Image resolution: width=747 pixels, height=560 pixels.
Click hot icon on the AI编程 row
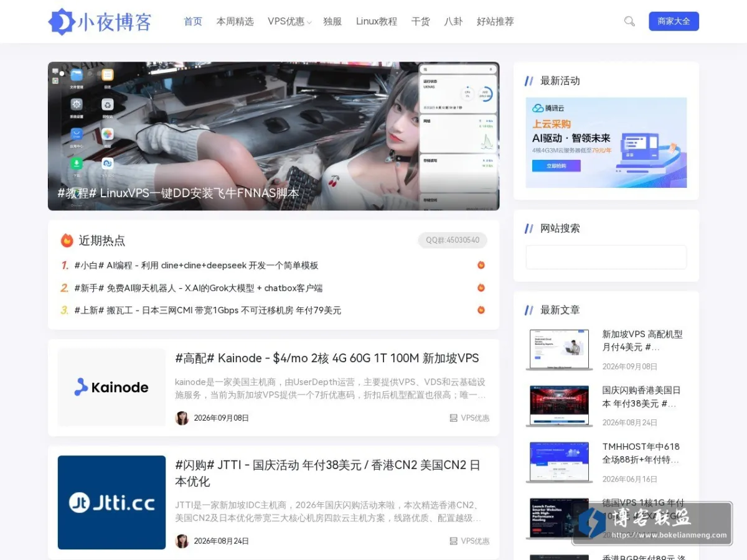pyautogui.click(x=481, y=265)
